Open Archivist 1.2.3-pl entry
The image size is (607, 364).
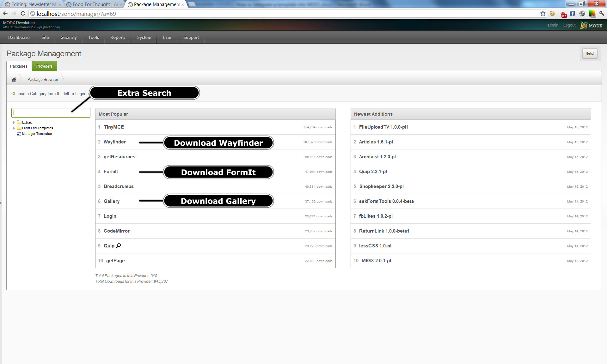tap(377, 157)
